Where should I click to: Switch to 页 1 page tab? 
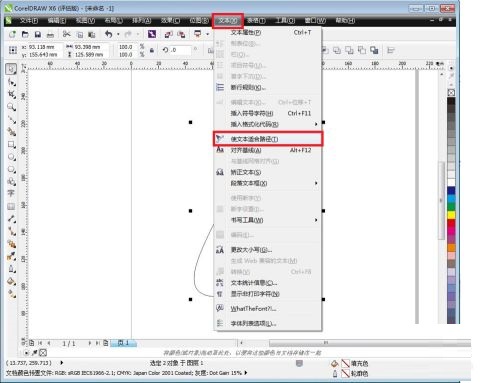point(123,343)
